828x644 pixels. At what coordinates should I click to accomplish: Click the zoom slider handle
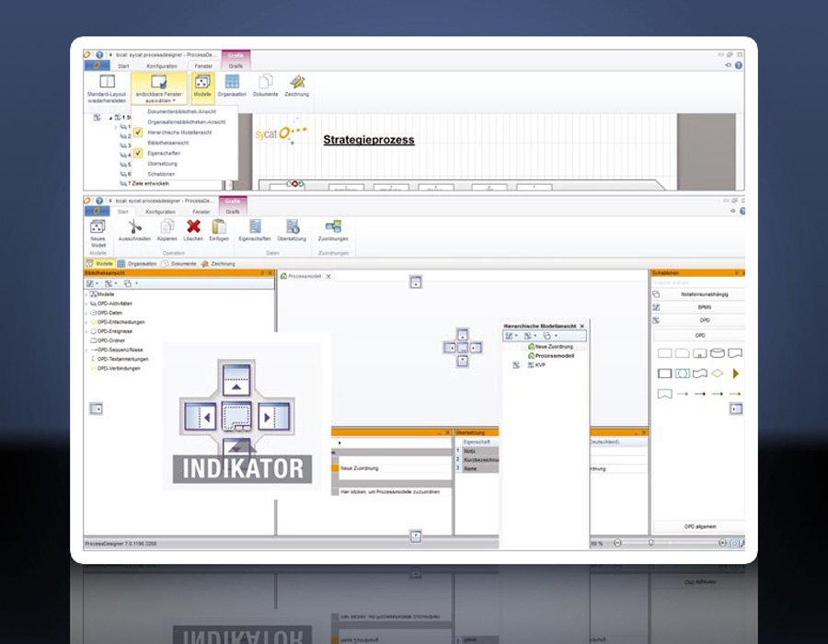[x=651, y=543]
